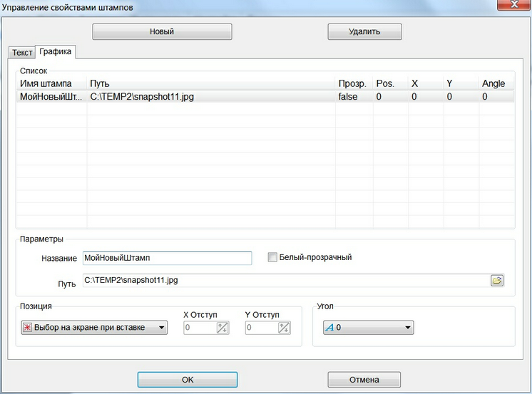Click the Путь file path field
The height and width of the screenshot is (394, 532).
pyautogui.click(x=287, y=281)
